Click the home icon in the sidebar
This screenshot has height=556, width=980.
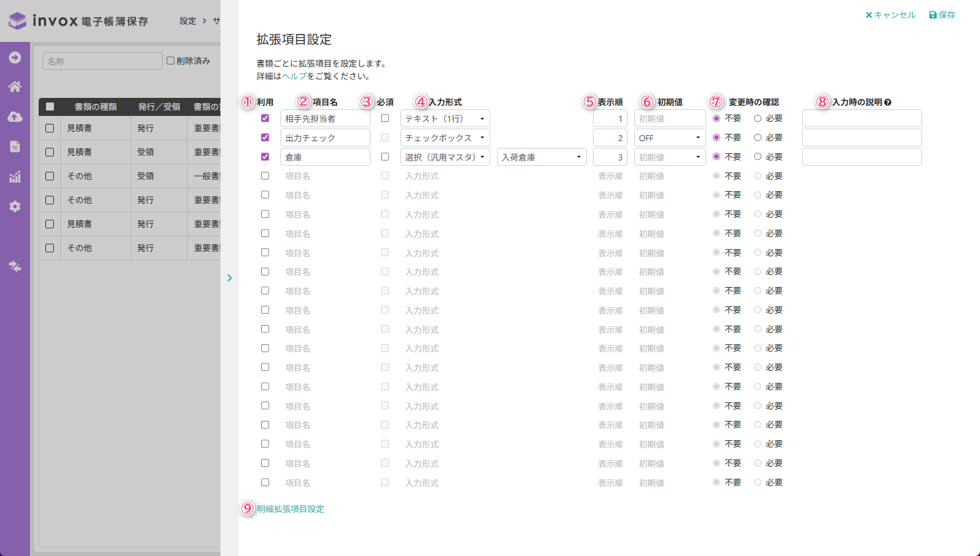[15, 87]
